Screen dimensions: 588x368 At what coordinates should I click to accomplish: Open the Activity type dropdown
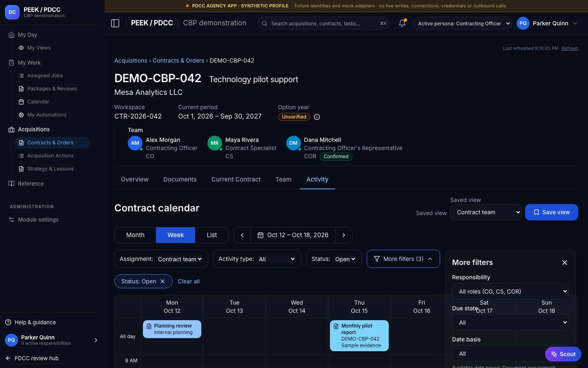277,259
